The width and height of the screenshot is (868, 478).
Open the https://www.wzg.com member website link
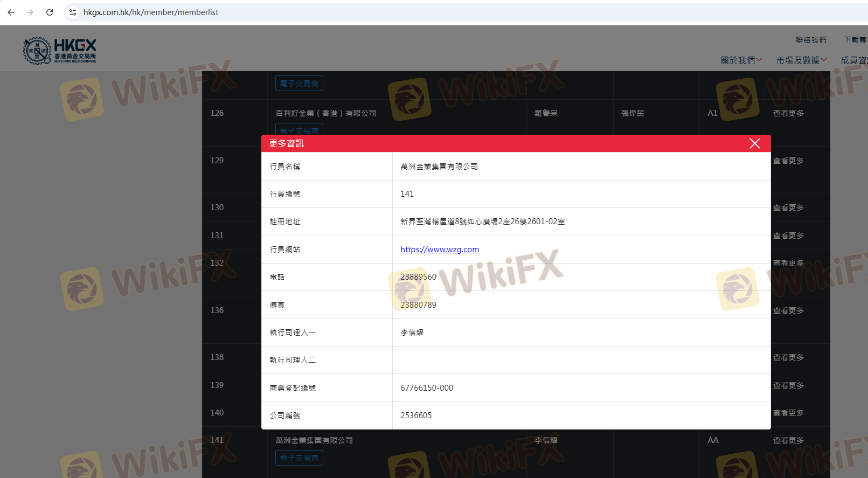[440, 250]
